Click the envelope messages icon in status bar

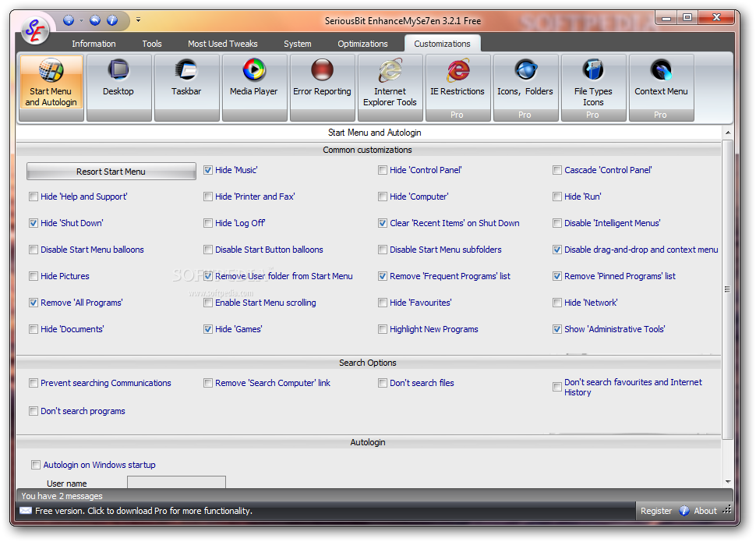pyautogui.click(x=26, y=511)
